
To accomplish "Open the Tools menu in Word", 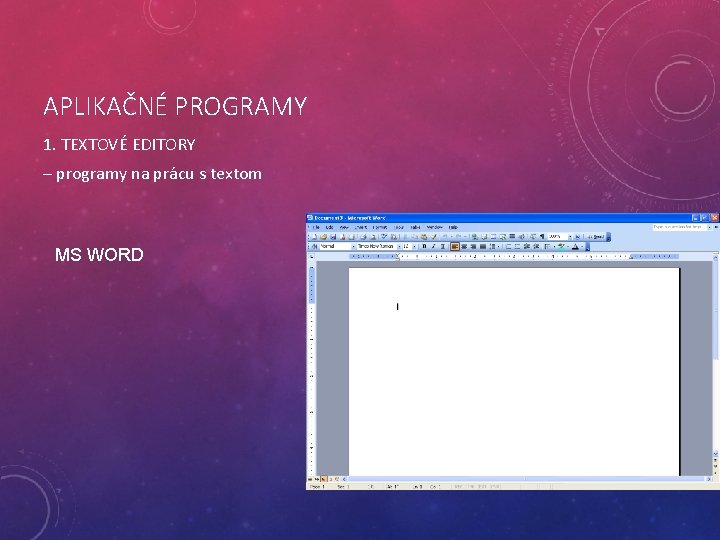I will pos(399,227).
